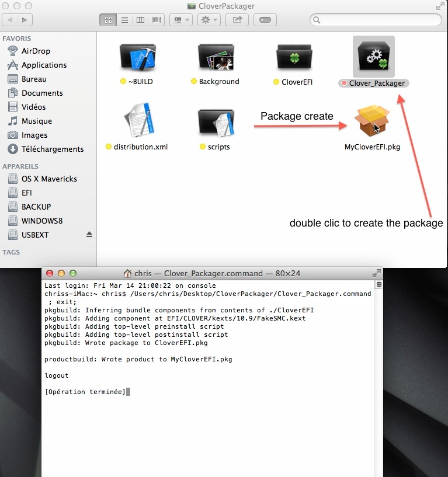The image size is (448, 477).
Task: Click the TAGS section header
Action: click(11, 252)
